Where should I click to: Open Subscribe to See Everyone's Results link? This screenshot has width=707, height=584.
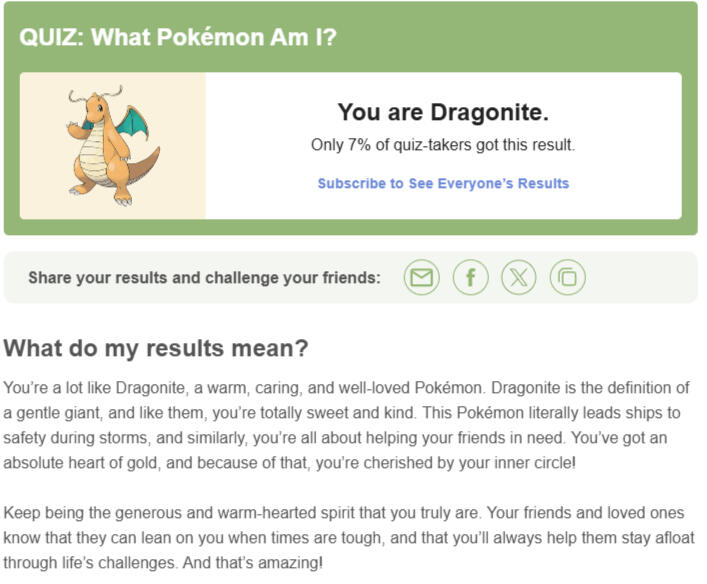[x=443, y=184]
